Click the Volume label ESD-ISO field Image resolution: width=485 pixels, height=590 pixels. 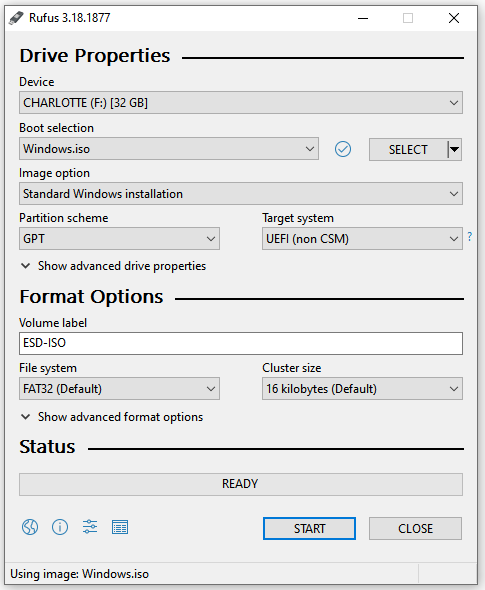point(241,343)
